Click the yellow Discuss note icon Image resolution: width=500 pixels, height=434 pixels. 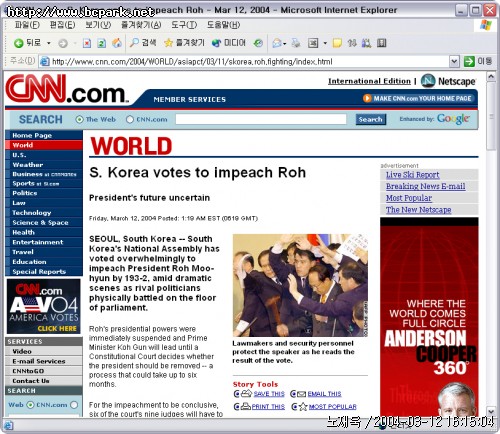pos(337,43)
